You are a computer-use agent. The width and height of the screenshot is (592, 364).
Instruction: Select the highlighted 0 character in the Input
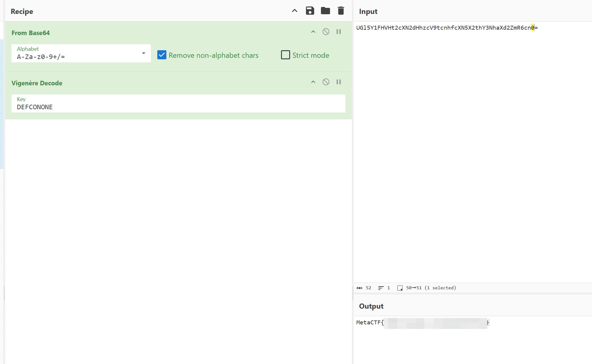click(x=532, y=28)
